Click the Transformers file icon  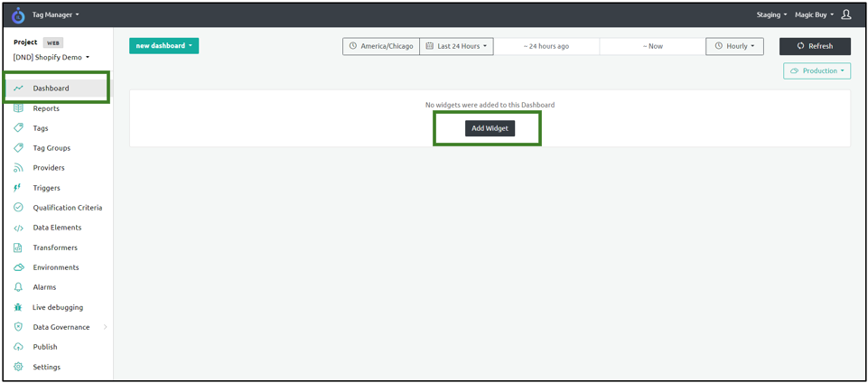18,248
